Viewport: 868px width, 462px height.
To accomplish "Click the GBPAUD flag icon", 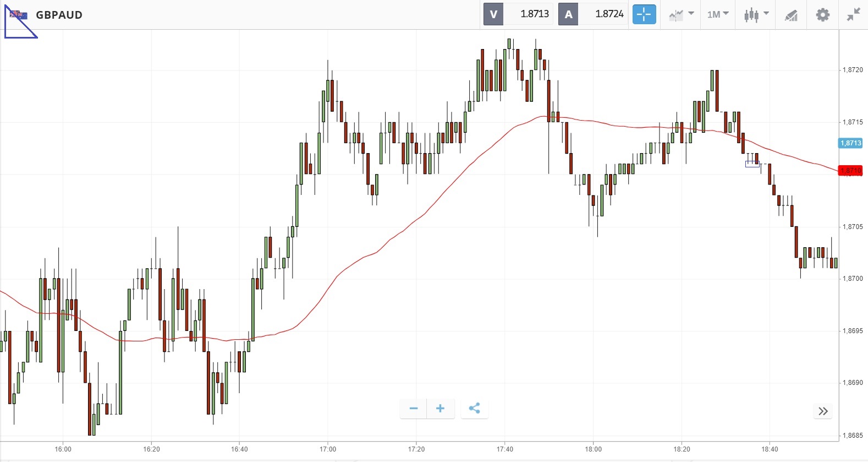I will (19, 15).
